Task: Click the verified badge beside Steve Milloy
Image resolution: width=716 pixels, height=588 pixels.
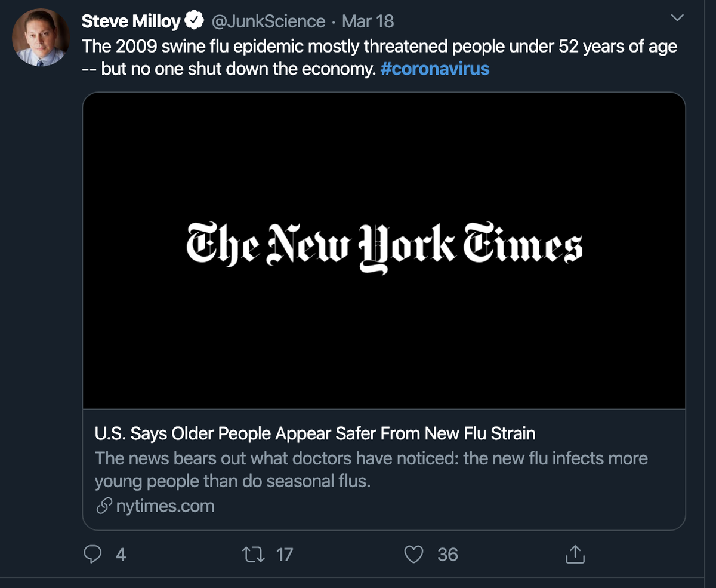Action: (x=193, y=21)
